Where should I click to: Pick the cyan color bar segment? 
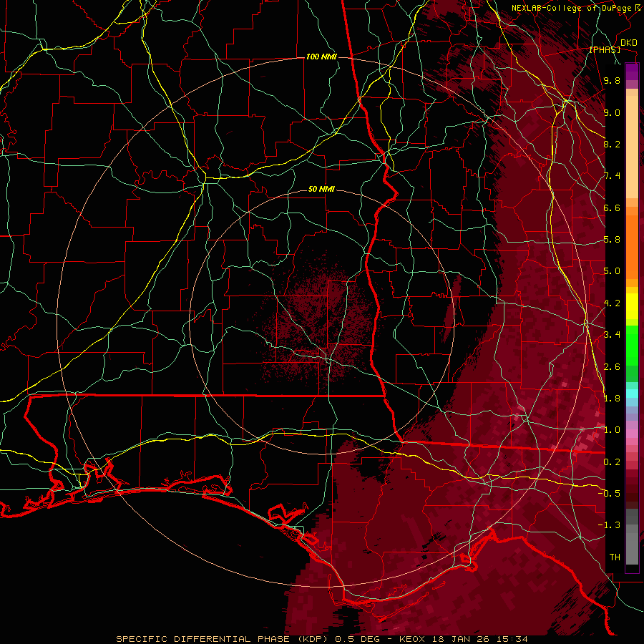pos(632,394)
